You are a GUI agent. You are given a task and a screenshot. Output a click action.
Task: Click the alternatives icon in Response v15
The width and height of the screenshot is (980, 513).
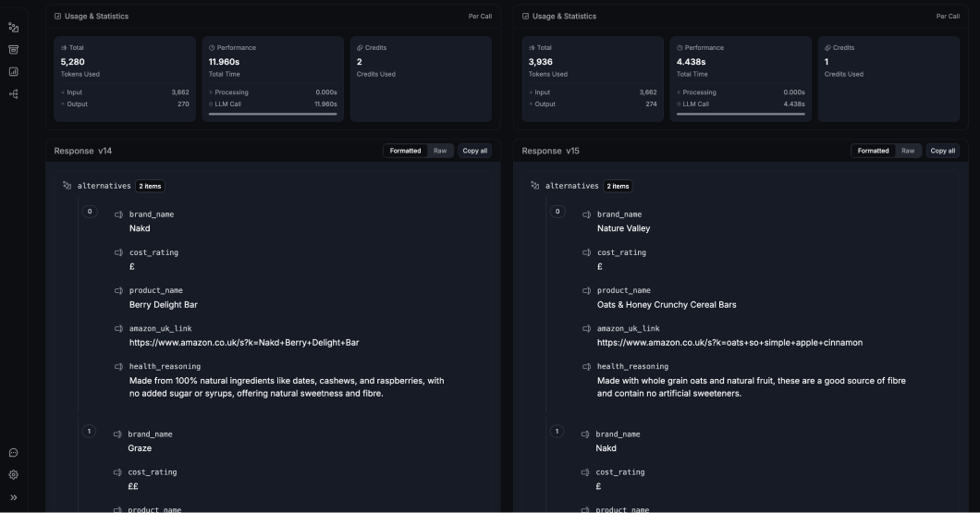(x=534, y=186)
